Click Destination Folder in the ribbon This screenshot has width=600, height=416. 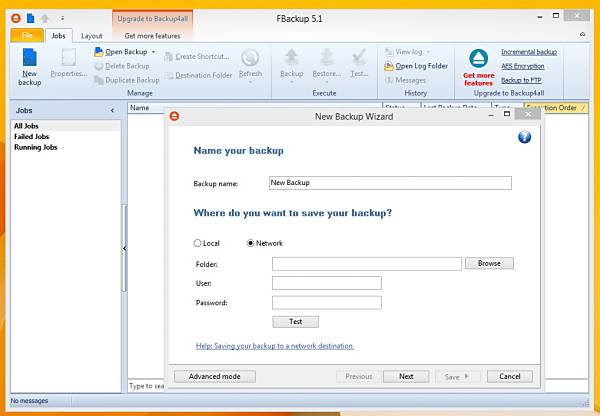pyautogui.click(x=198, y=75)
